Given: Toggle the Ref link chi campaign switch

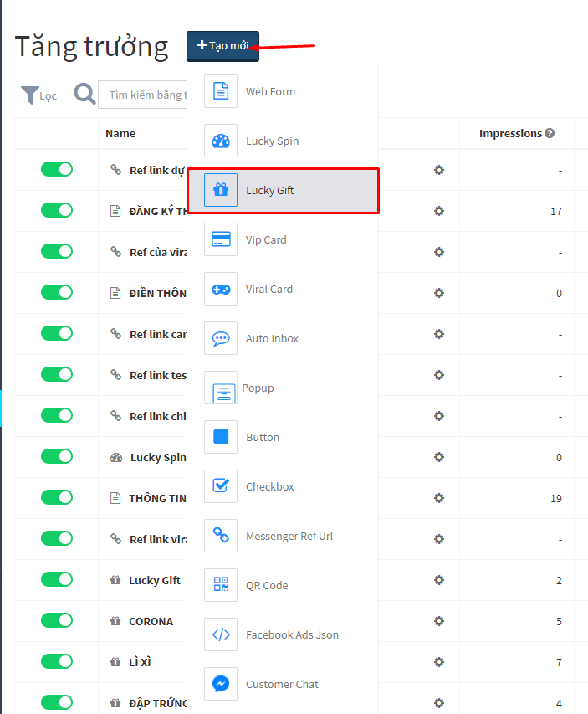Looking at the screenshot, I should coord(57,415).
